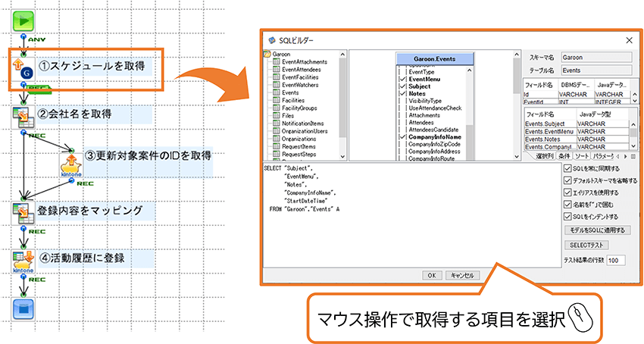Select the kintone 活動履歴に登録 icon

23,261
